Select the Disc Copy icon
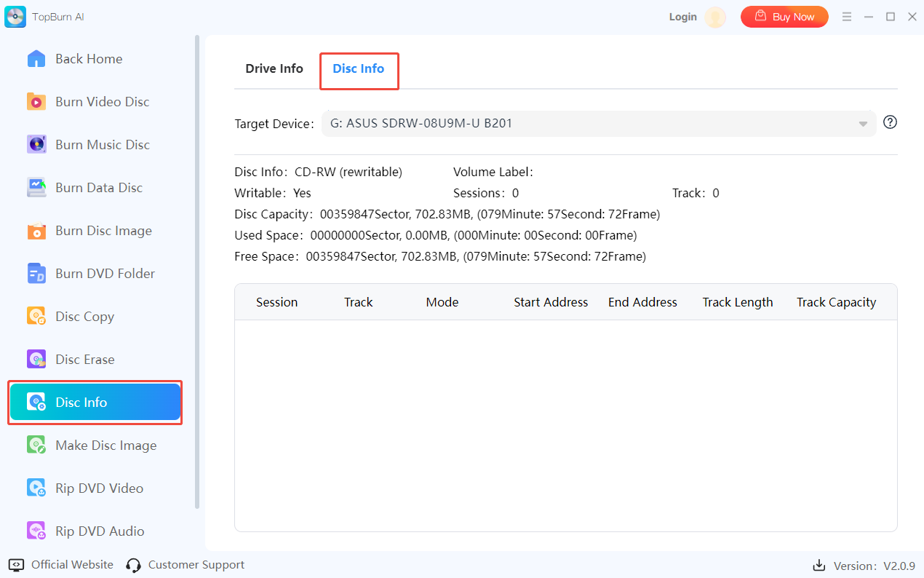This screenshot has width=924, height=578. click(36, 317)
